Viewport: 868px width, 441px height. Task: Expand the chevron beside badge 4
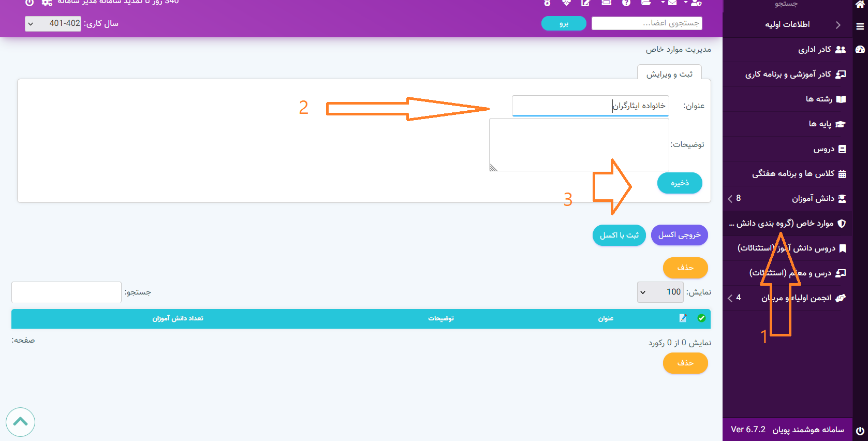[730, 298]
